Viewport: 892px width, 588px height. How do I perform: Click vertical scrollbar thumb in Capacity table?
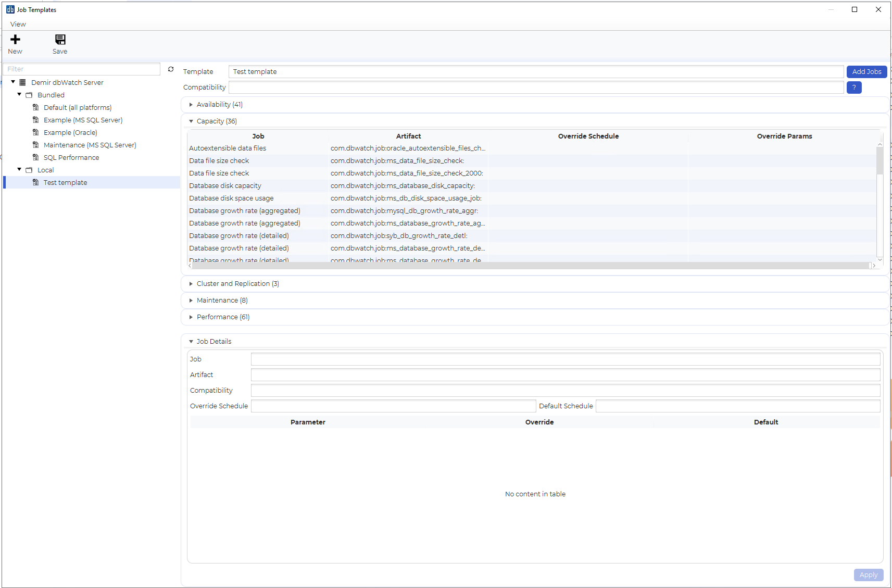880,160
